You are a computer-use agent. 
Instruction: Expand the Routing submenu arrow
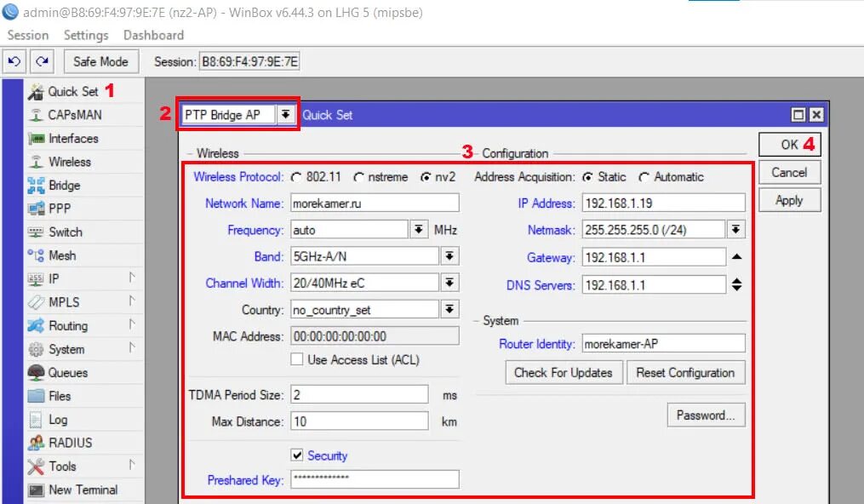[x=132, y=324]
